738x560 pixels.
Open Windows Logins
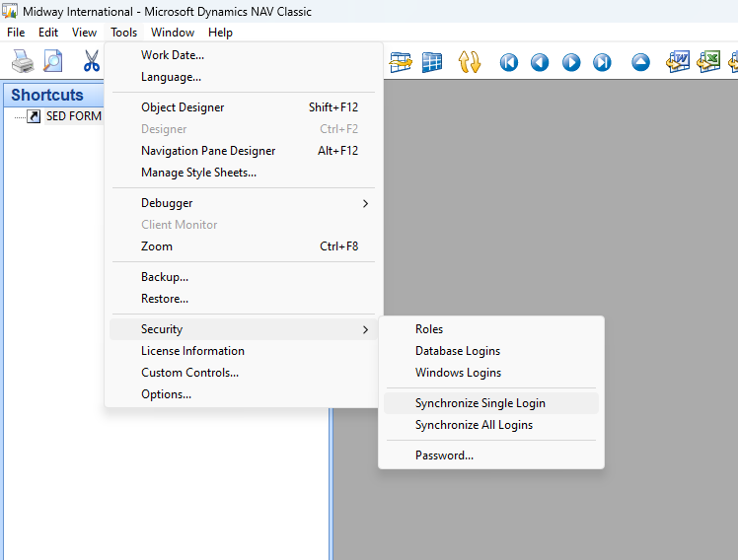coord(491,373)
